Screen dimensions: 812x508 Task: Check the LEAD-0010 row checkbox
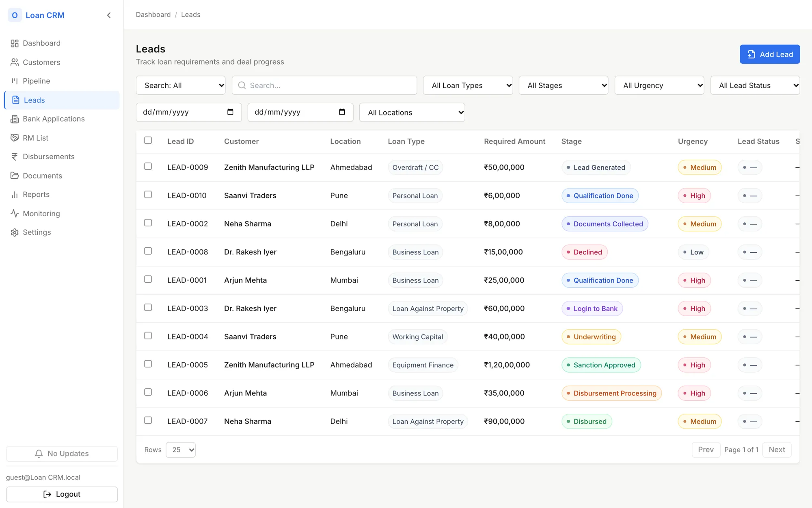tap(148, 195)
